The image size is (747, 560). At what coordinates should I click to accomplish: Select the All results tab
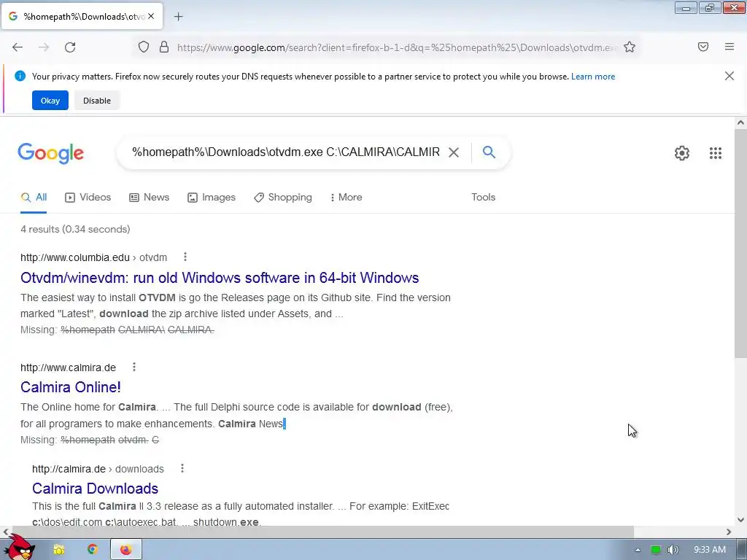pos(34,197)
